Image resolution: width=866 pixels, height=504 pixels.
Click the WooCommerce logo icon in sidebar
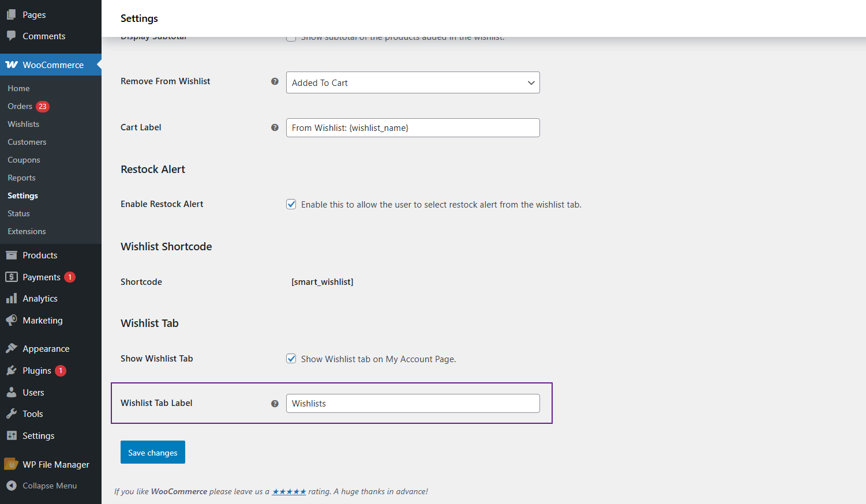(x=12, y=65)
